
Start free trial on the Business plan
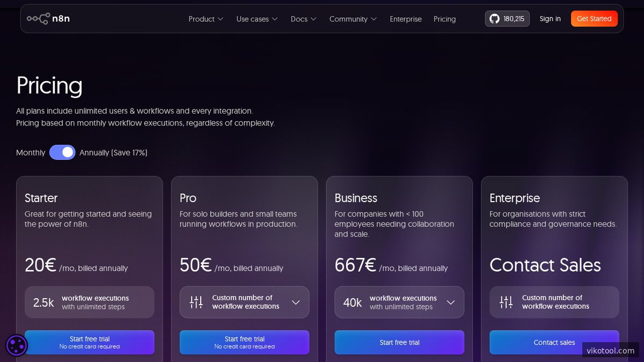point(399,342)
